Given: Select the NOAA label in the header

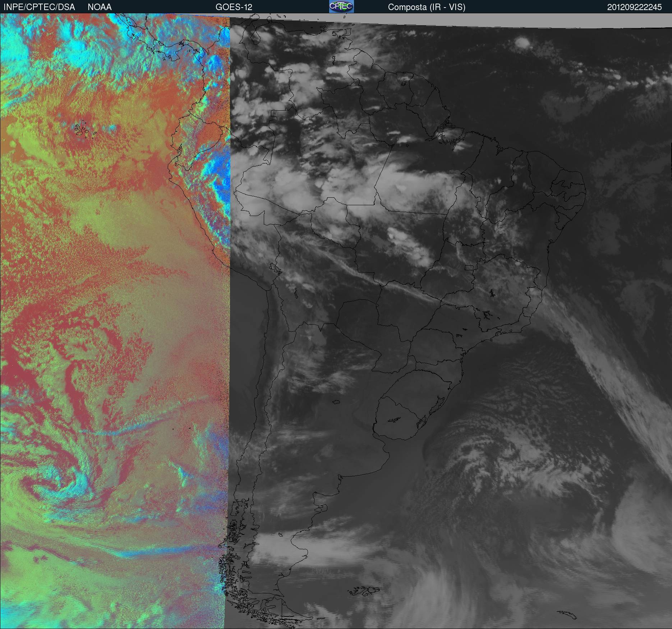Looking at the screenshot, I should tap(100, 7).
